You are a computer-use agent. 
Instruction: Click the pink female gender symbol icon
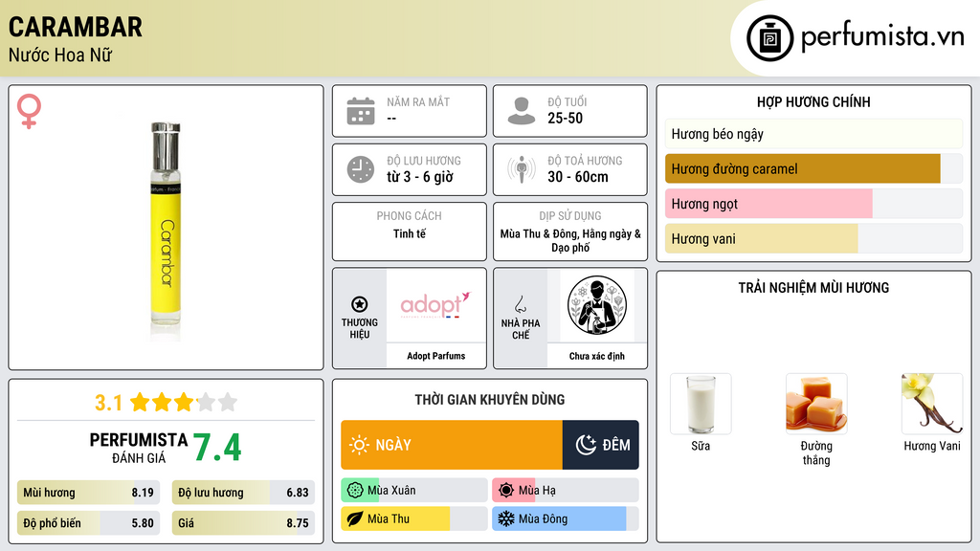tap(29, 111)
